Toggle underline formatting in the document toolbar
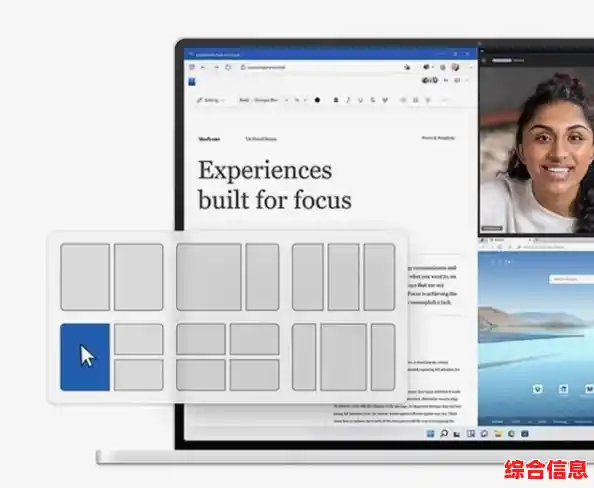 360,100
